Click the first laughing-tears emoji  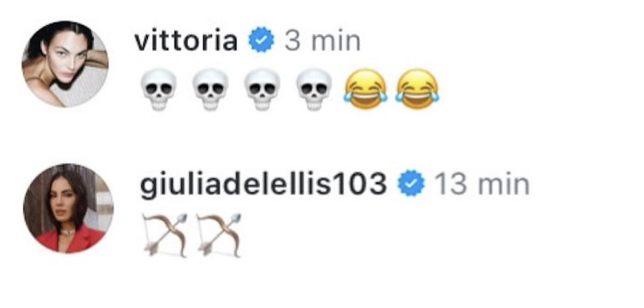pos(366,89)
